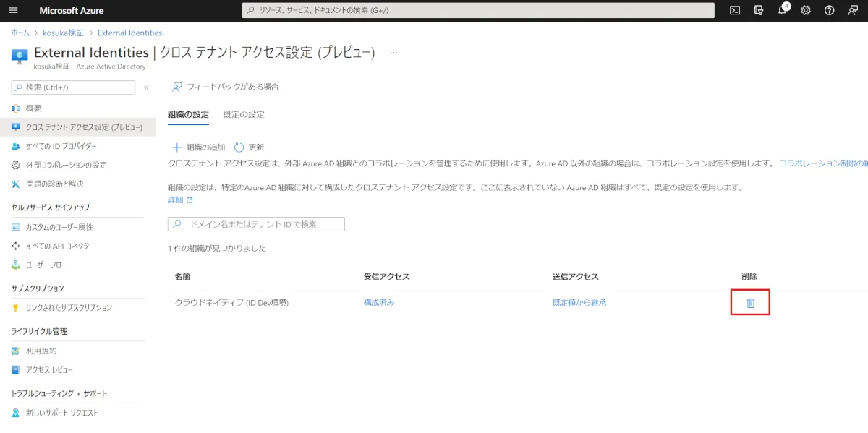Focus the global Azure search box
This screenshot has height=433, width=868.
[477, 10]
